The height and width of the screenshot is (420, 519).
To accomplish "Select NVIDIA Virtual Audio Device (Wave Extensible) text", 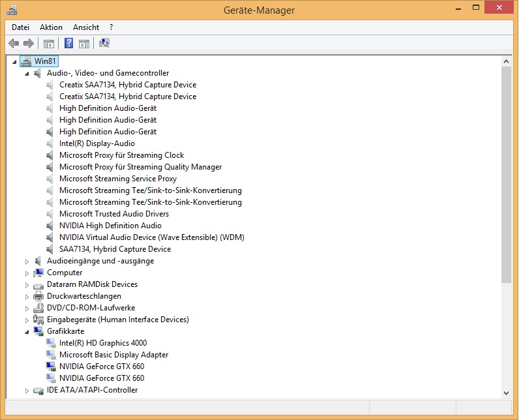I will (x=152, y=237).
